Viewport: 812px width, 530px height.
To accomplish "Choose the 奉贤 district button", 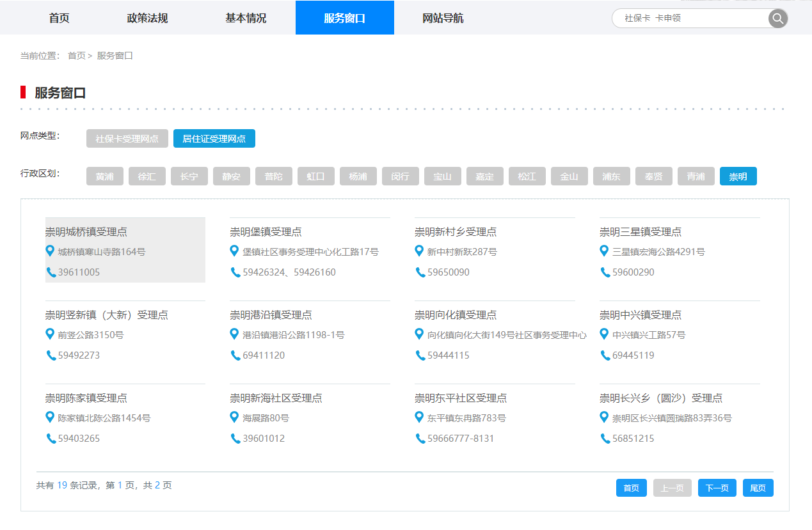I will [x=654, y=176].
